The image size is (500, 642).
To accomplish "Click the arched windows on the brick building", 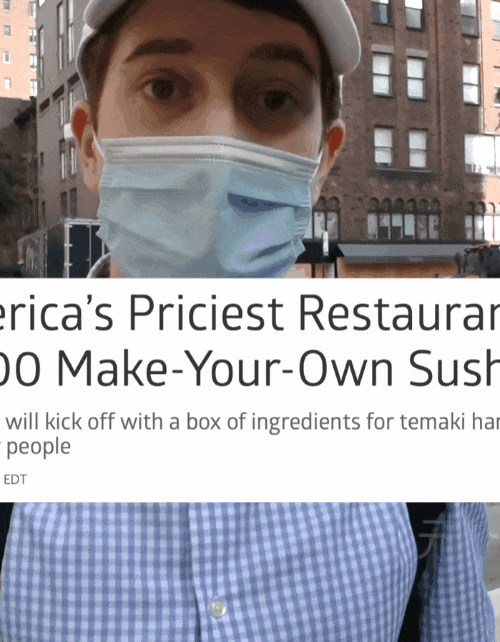I will (403, 218).
